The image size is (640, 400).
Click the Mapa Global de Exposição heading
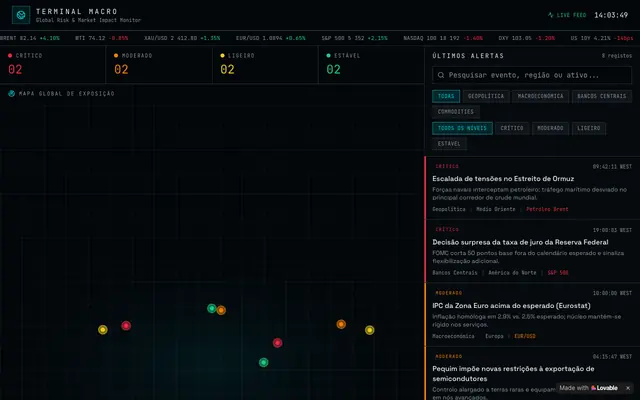point(67,93)
